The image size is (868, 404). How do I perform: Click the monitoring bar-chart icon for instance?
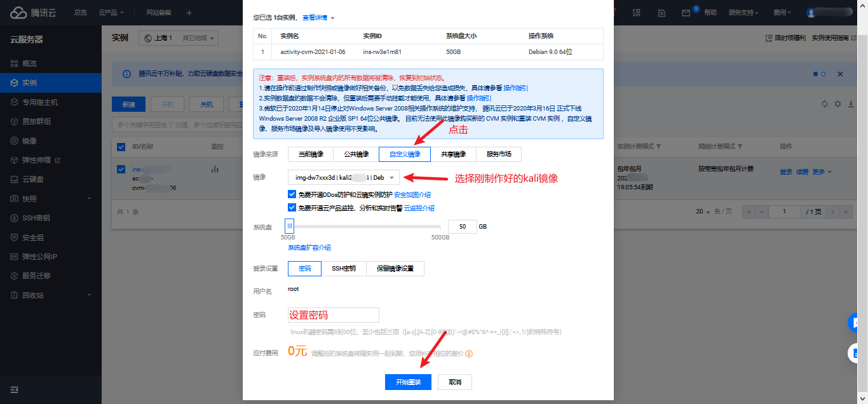[215, 170]
